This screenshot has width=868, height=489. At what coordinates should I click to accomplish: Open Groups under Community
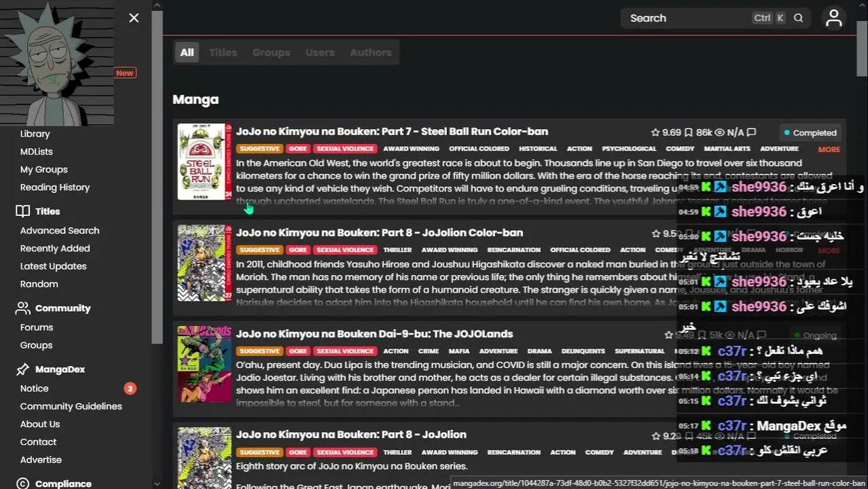click(37, 345)
